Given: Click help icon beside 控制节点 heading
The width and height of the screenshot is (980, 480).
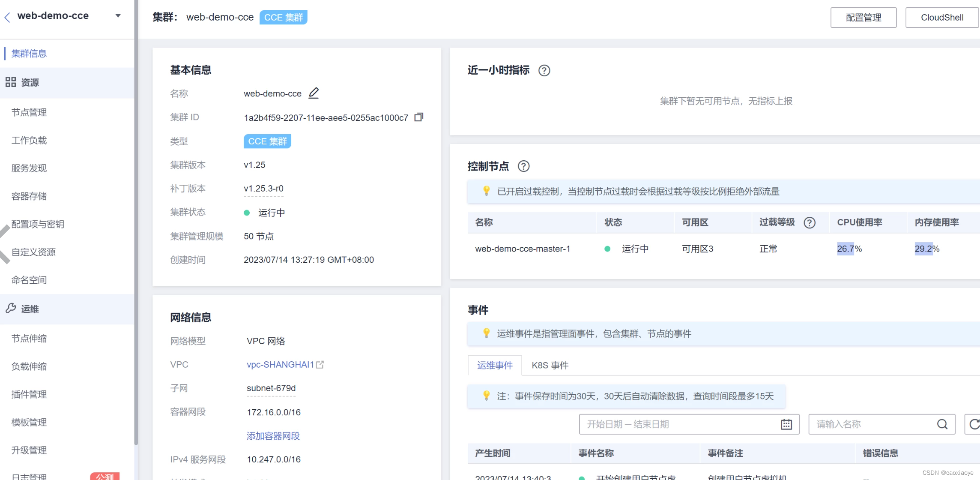Looking at the screenshot, I should point(523,166).
